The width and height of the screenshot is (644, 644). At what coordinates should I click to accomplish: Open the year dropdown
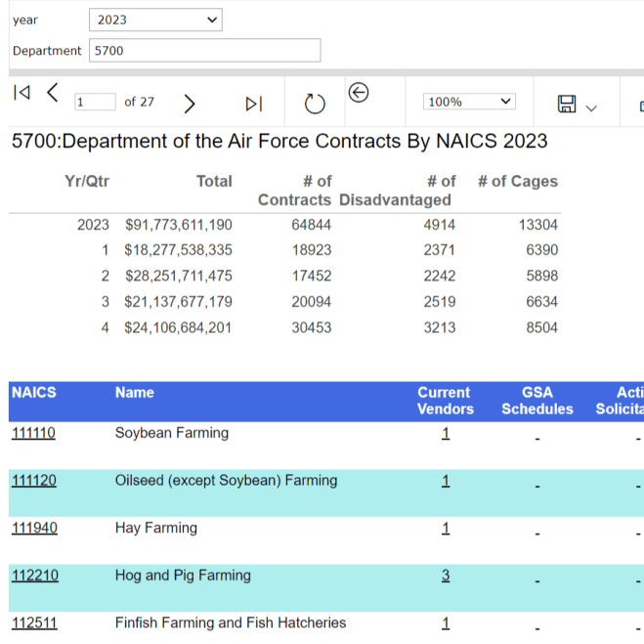[155, 20]
